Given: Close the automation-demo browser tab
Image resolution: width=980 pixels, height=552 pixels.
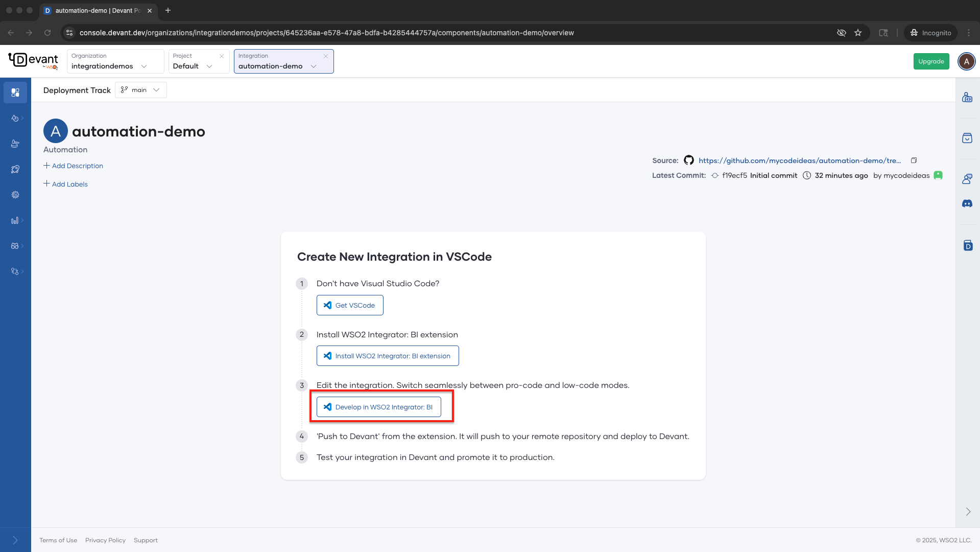Looking at the screenshot, I should [150, 10].
